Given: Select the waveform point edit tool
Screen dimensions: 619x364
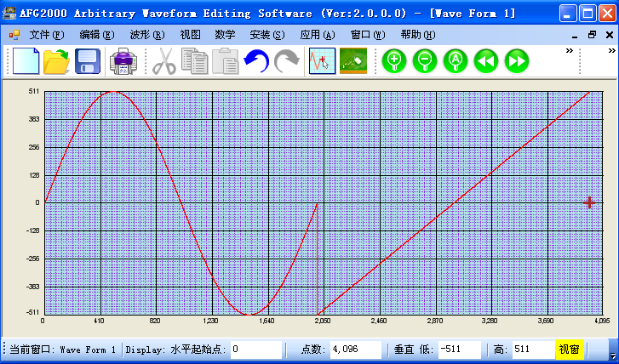Looking at the screenshot, I should coord(322,61).
